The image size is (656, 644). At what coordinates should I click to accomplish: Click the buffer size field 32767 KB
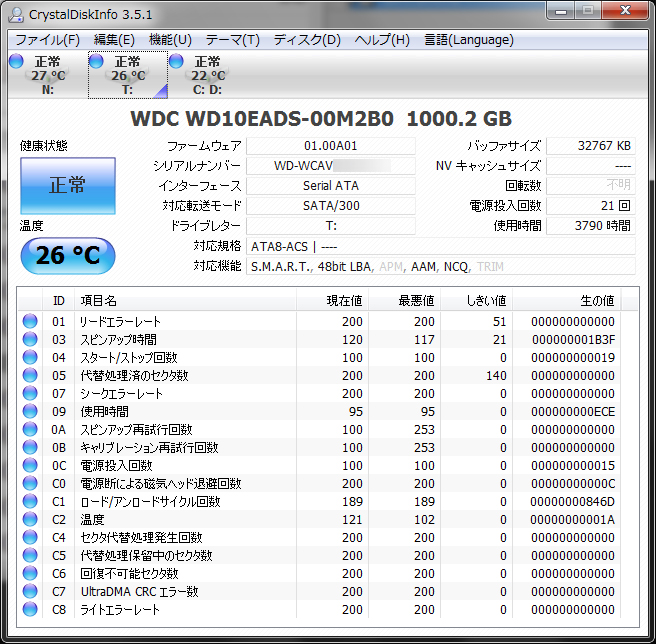[591, 146]
